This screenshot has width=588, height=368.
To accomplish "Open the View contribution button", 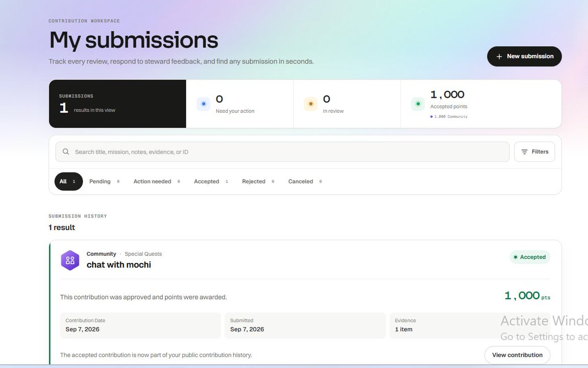I will (x=517, y=355).
